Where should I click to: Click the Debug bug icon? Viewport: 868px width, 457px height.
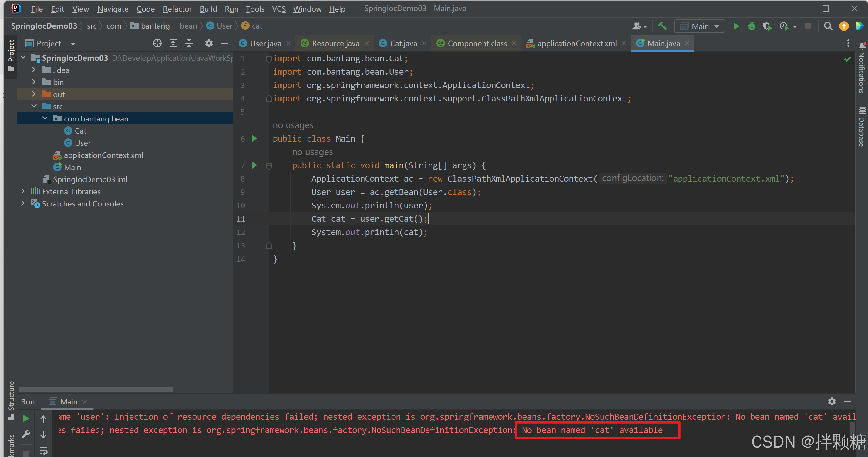(752, 26)
